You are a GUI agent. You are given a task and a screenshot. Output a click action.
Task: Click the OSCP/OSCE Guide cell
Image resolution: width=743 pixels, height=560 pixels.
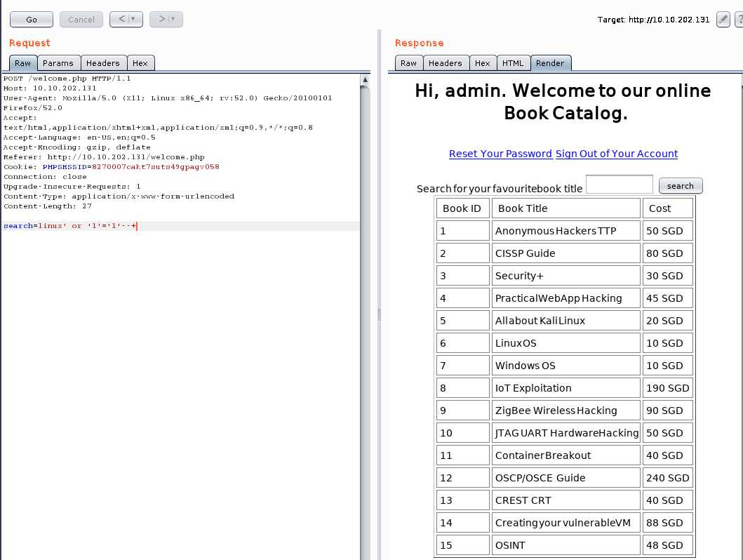[x=565, y=478]
